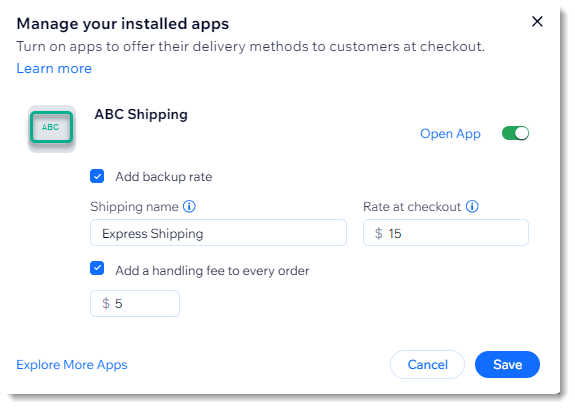Open the Learn more link
Viewport: 575px width, 409px height.
click(54, 68)
